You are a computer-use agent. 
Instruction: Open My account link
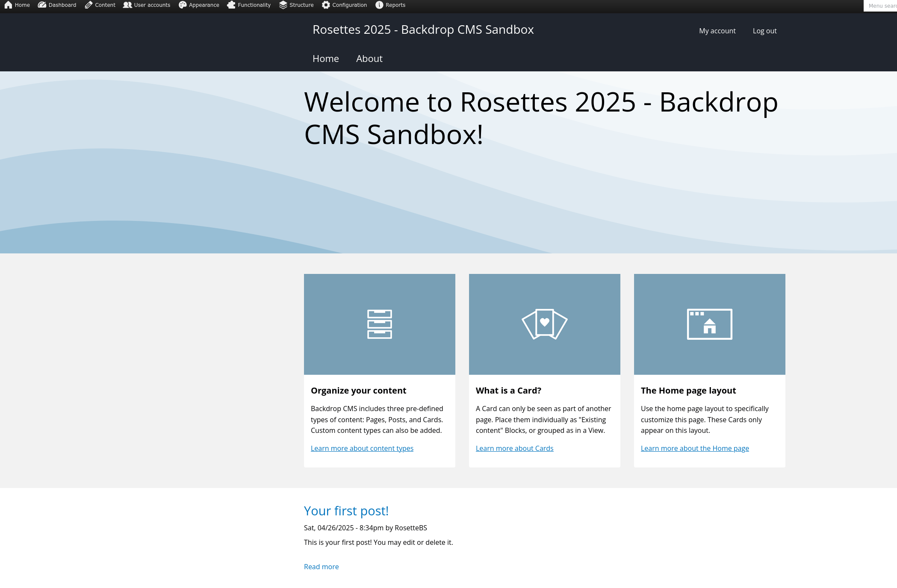(x=717, y=31)
